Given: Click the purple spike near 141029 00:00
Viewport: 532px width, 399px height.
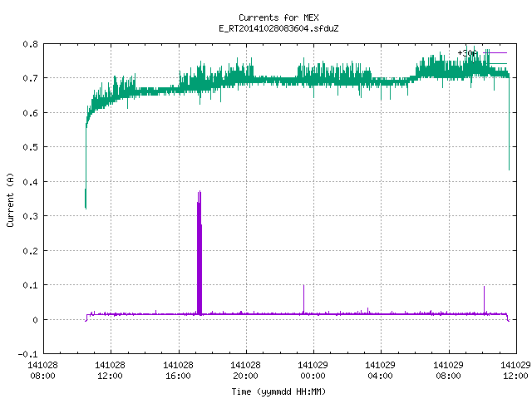Looking at the screenshot, I should (x=303, y=299).
